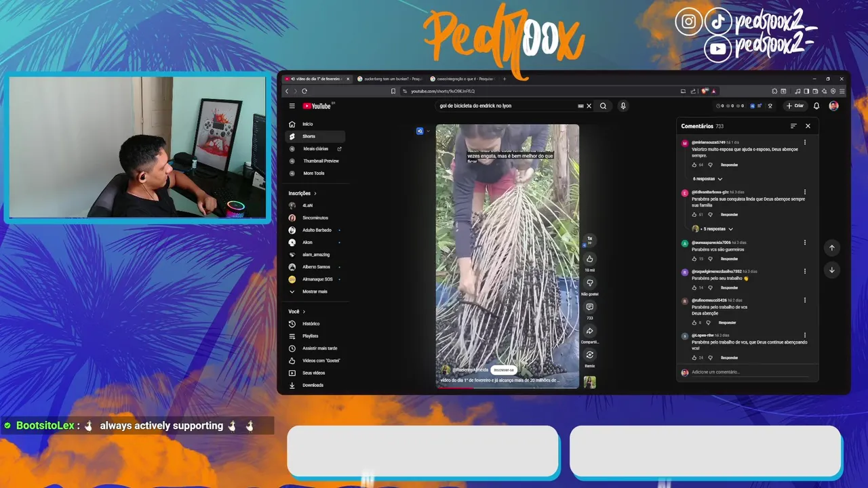Open the Almanaque SOS channel
The height and width of the screenshot is (488, 868).
click(315, 279)
